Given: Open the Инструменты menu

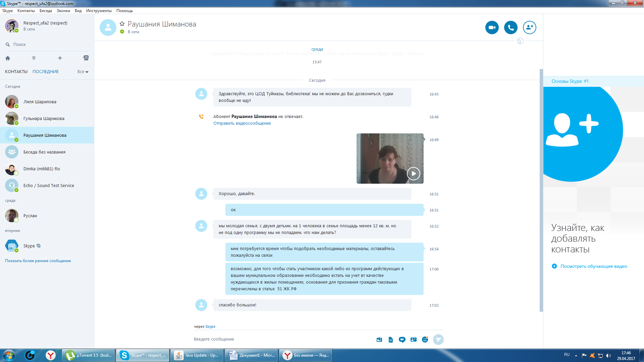Looking at the screenshot, I should click(x=99, y=11).
